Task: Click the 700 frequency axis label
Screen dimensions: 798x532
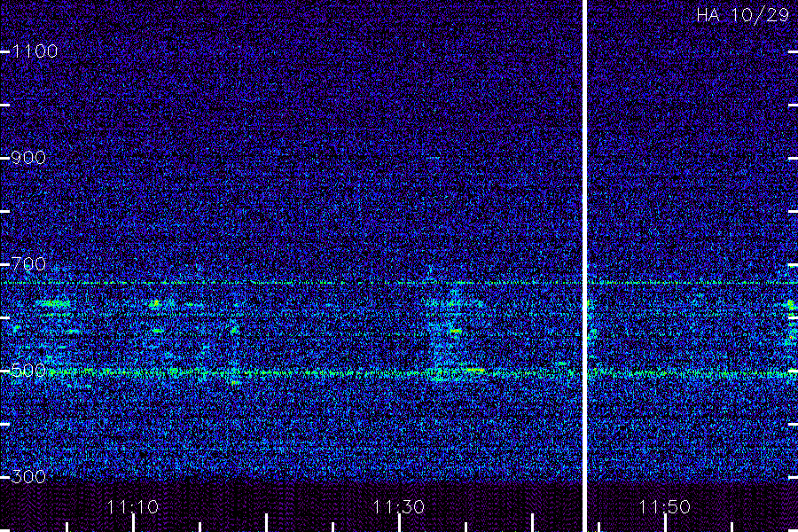Action: [28, 264]
